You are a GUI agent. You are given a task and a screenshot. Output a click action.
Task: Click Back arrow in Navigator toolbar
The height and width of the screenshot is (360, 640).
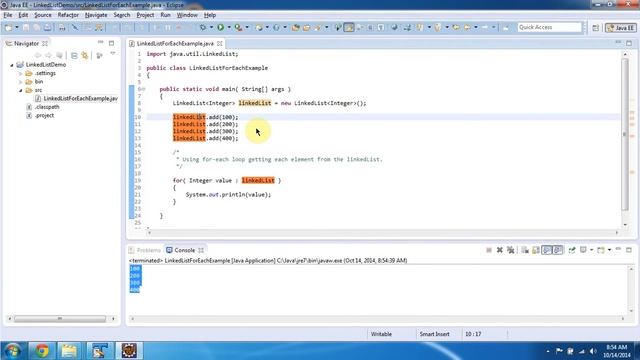tap(38, 55)
